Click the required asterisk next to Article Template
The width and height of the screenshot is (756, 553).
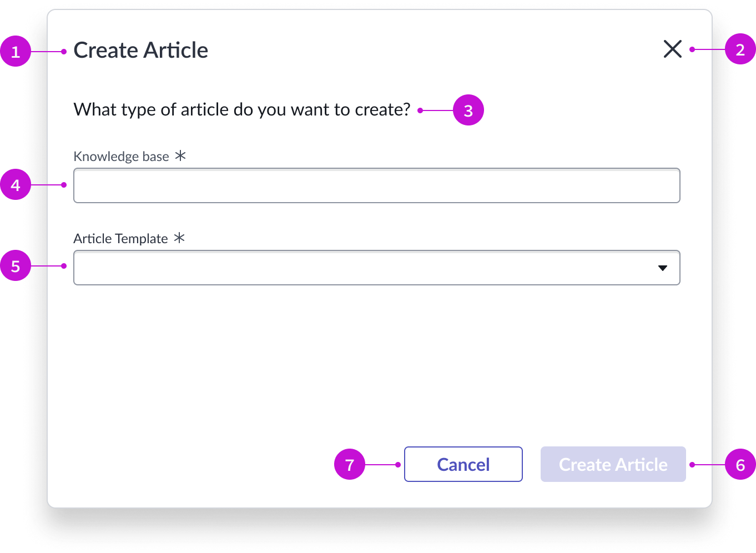tap(179, 238)
